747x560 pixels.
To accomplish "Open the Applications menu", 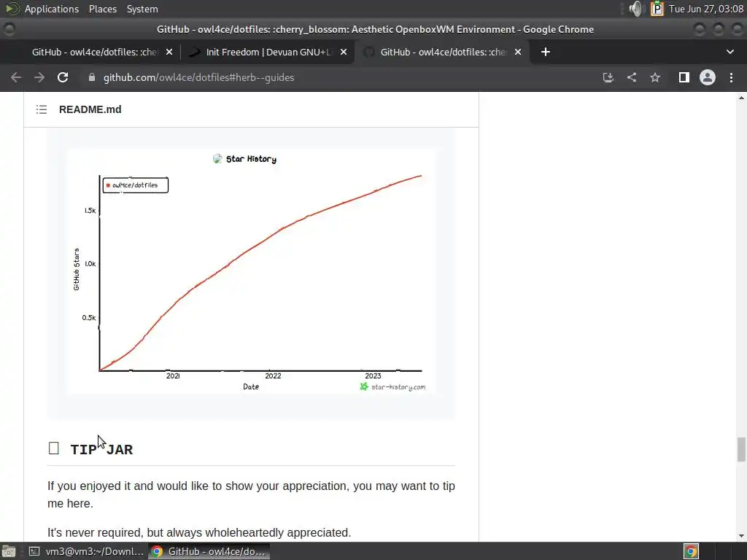I will [x=52, y=9].
